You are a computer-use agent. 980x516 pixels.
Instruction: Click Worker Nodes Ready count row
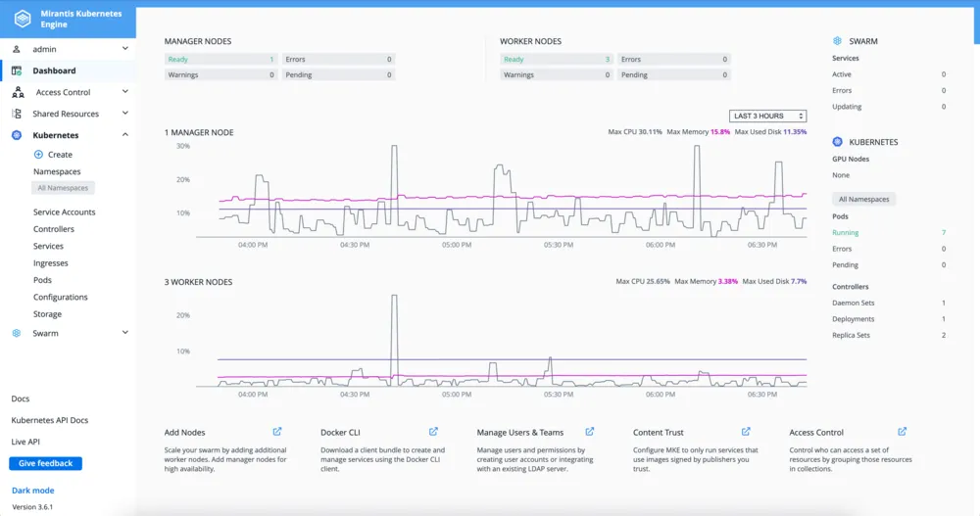point(557,60)
